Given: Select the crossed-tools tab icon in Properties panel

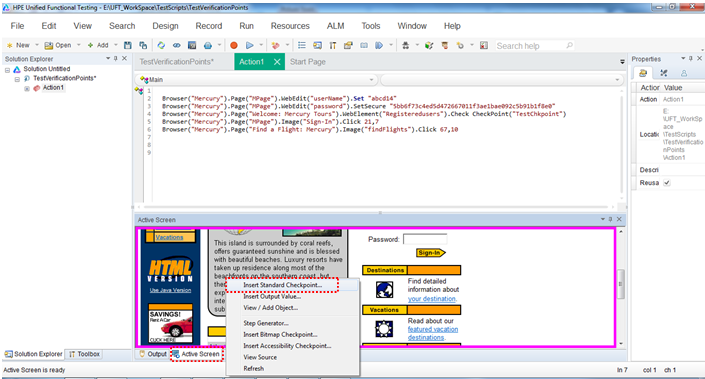Looking at the screenshot, I should [x=664, y=73].
